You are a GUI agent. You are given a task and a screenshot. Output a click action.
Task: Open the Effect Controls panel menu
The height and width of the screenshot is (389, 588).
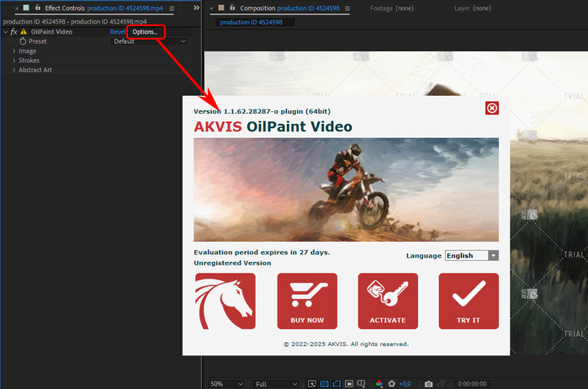coord(172,8)
